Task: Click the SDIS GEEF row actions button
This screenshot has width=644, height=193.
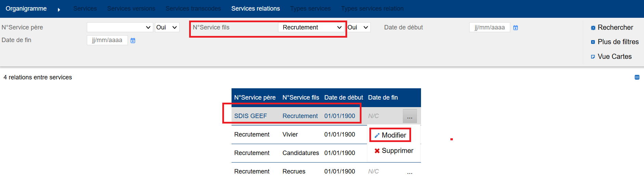Action: click(410, 116)
